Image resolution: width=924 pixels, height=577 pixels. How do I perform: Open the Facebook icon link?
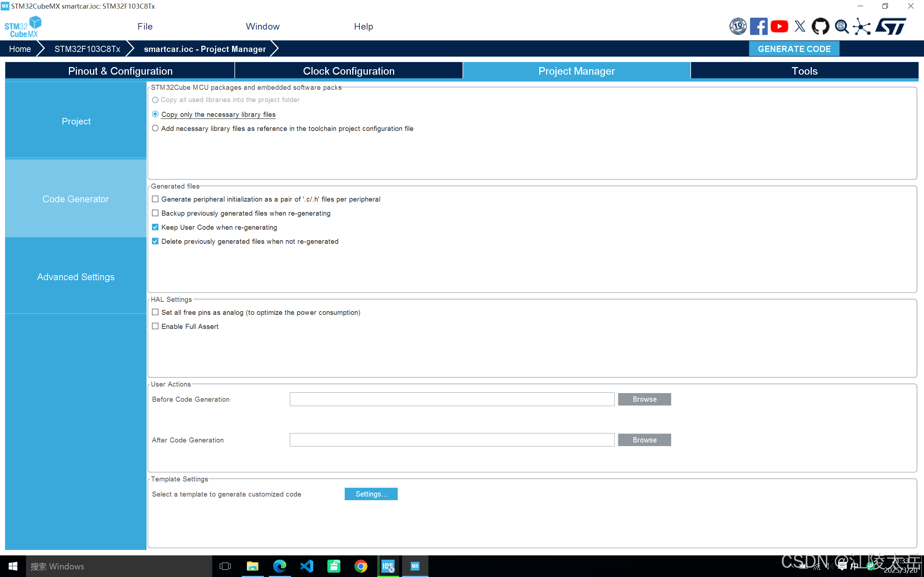click(758, 26)
